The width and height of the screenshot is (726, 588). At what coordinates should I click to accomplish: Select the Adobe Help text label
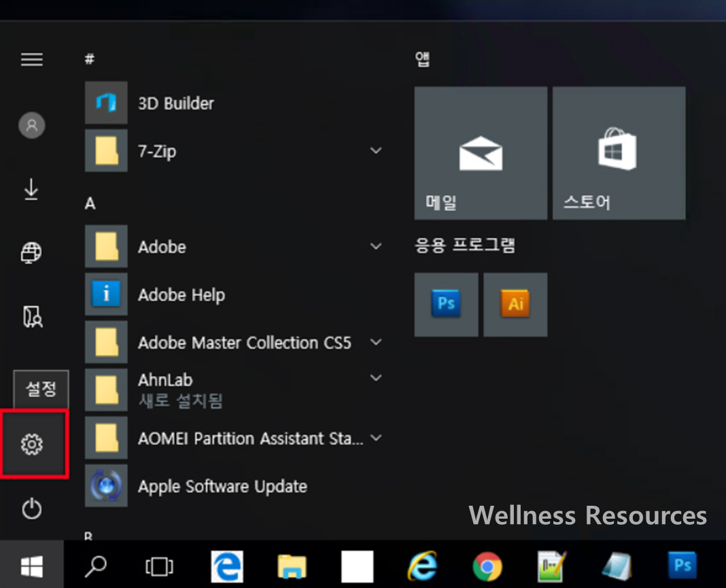[x=181, y=295]
